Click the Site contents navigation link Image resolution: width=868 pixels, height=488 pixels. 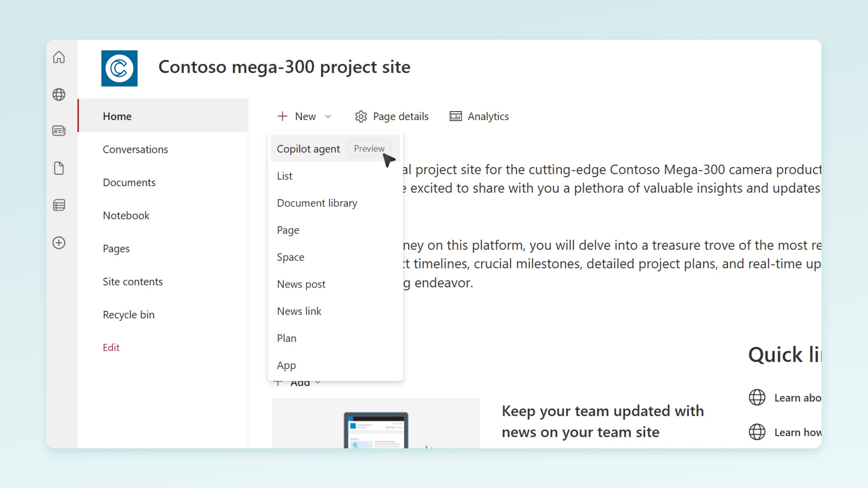point(132,281)
